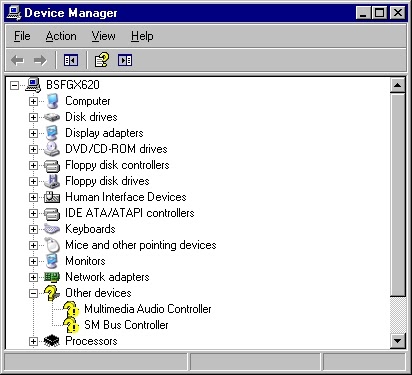Viewport: 412px width, 375px height.
Task: Click the Computer category icon
Action: pyautogui.click(x=52, y=101)
